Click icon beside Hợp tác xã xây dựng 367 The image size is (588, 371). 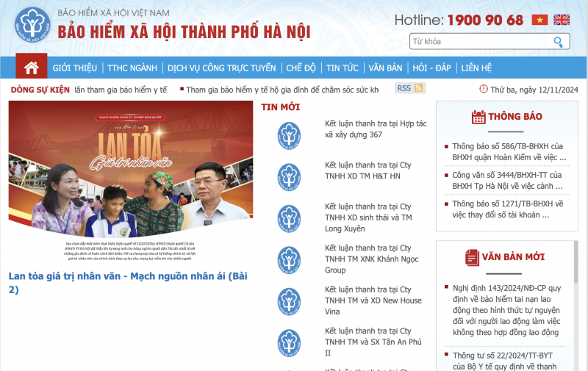click(x=289, y=134)
